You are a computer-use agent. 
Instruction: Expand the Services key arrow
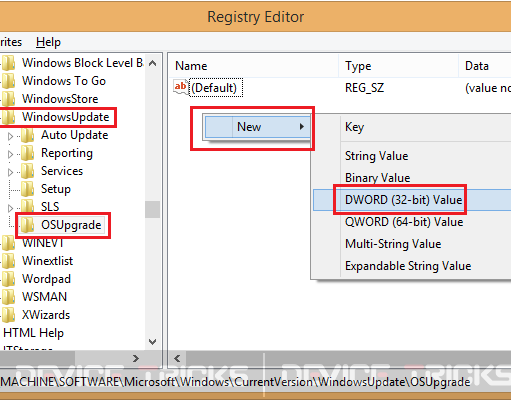tap(10, 172)
